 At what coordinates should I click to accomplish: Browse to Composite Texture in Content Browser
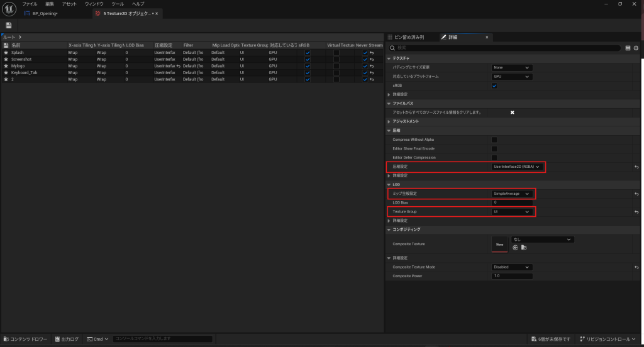[523, 248]
